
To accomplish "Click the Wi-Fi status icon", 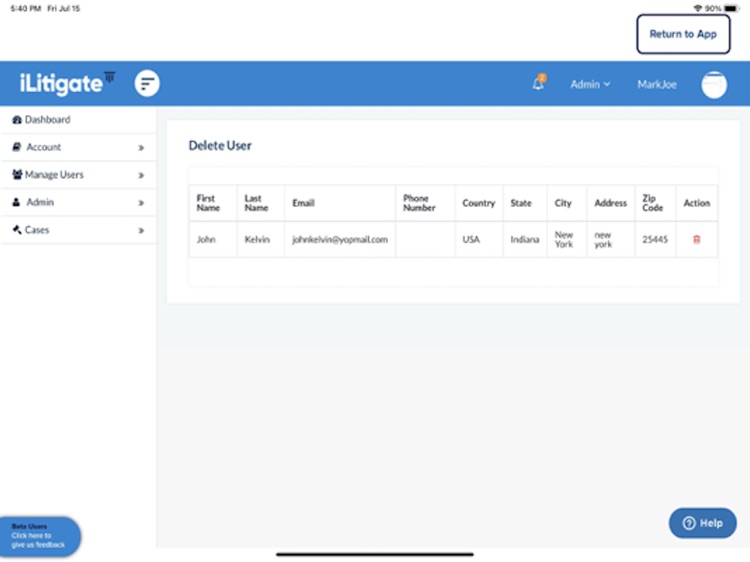I will 698,8.
